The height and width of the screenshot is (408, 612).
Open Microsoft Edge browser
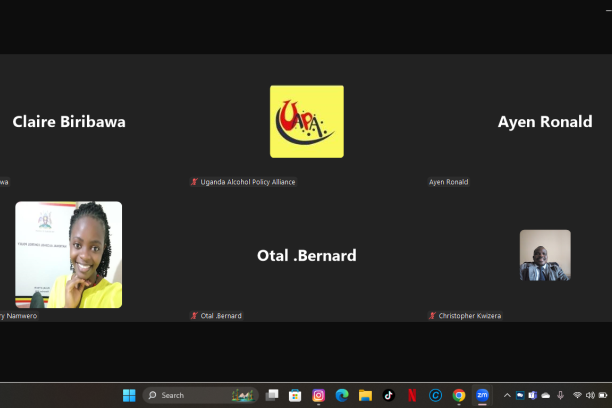coord(342,395)
